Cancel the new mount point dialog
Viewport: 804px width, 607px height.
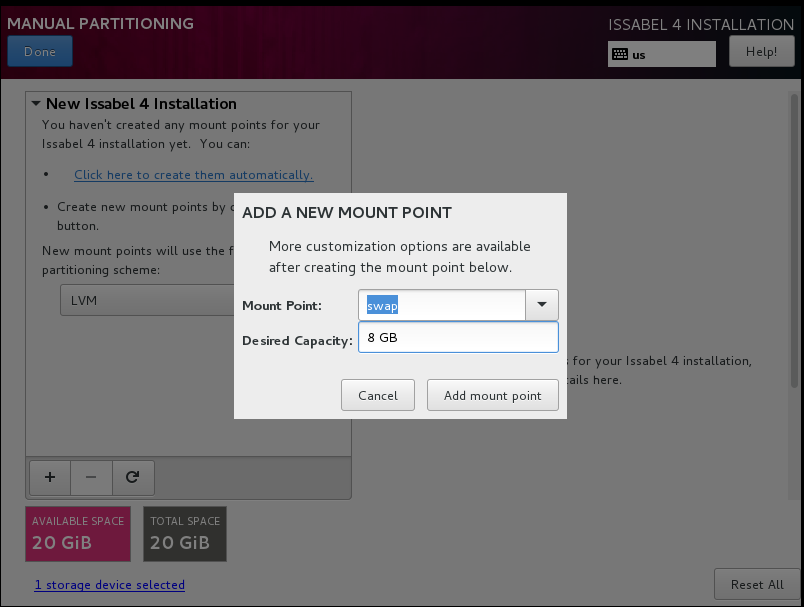click(x=378, y=395)
